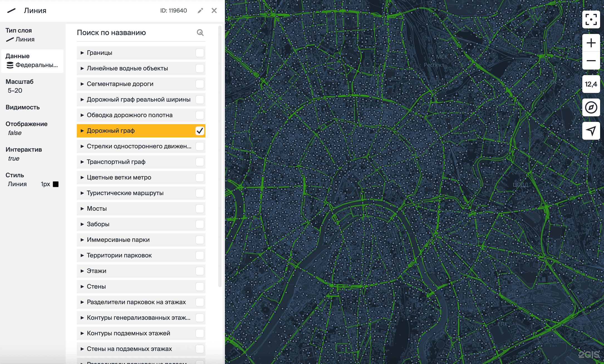The width and height of the screenshot is (604, 364).
Task: Enable the Границы layer checkbox
Action: coord(200,53)
